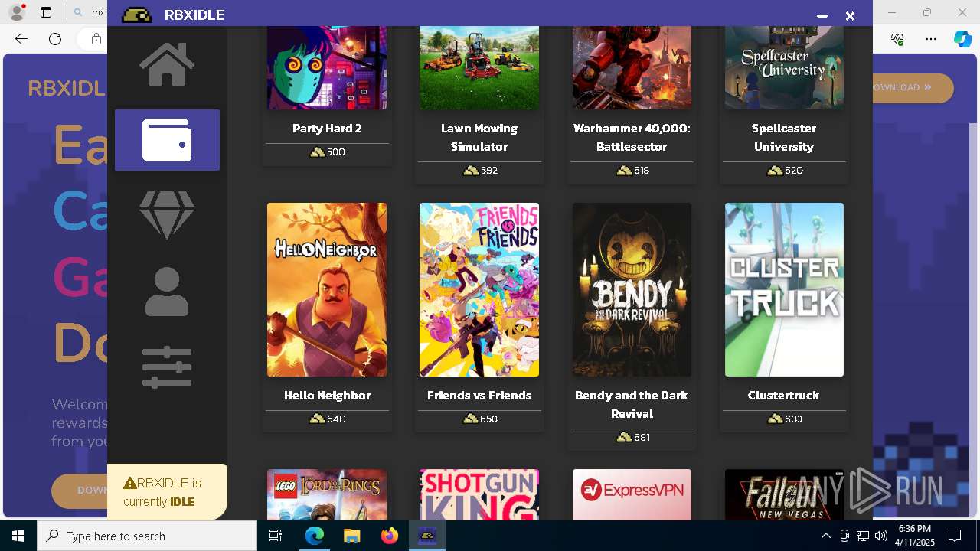Image resolution: width=980 pixels, height=551 pixels.
Task: Choose the Hello Neighbor game cover
Action: pos(327,289)
